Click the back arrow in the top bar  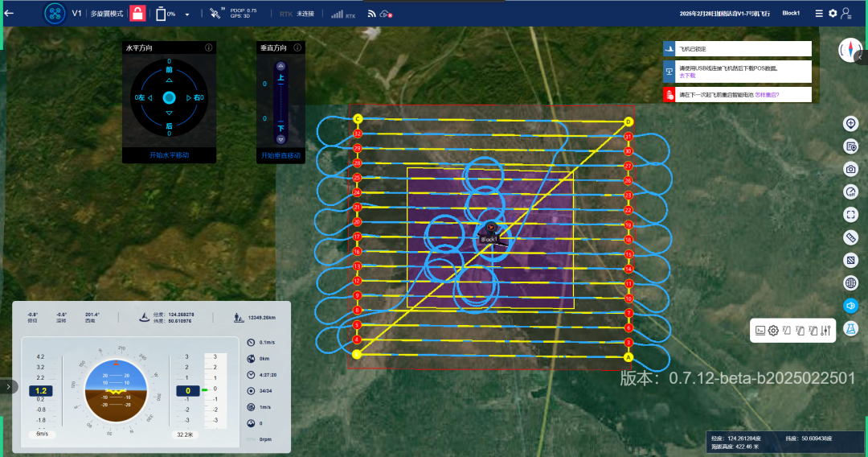tap(10, 13)
